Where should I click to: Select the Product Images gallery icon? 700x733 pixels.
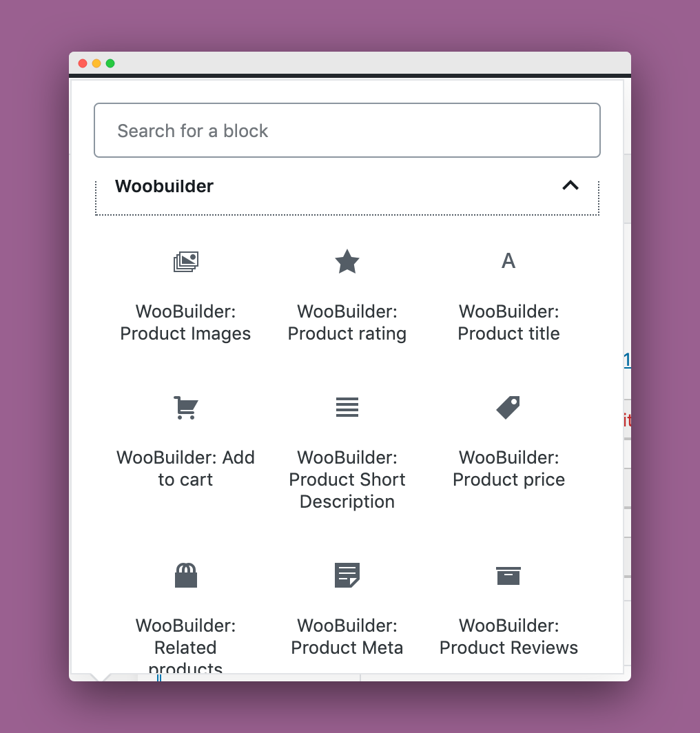[x=185, y=261]
